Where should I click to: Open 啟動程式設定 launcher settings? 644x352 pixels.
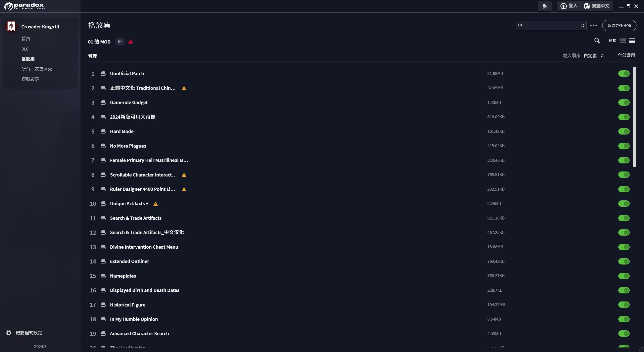coord(29,333)
